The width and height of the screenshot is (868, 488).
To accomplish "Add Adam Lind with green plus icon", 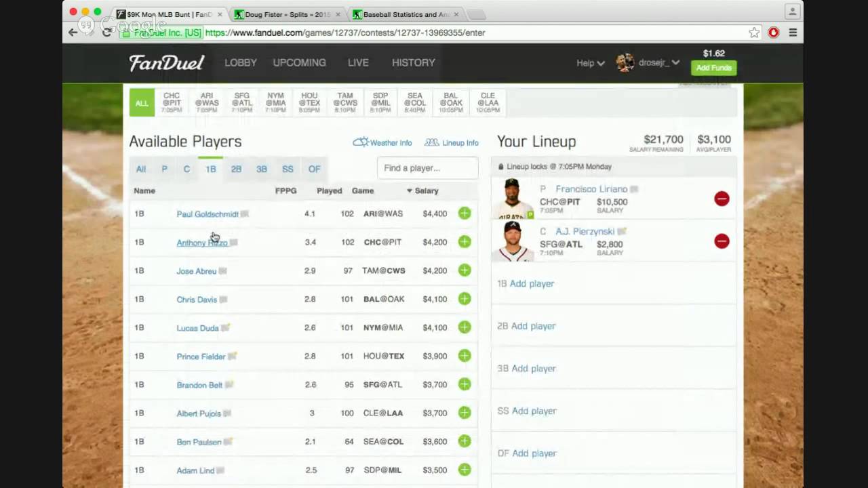I will (x=465, y=470).
